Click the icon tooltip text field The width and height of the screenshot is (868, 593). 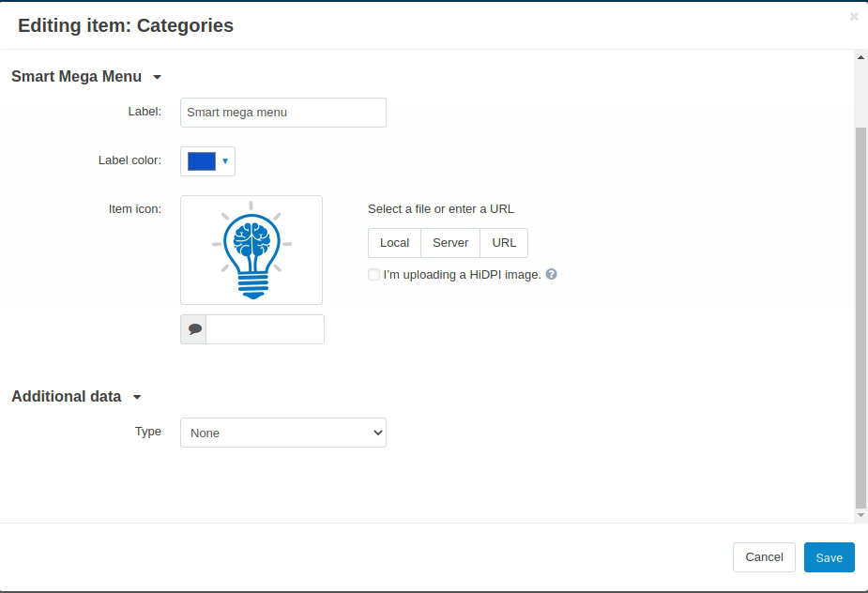(x=266, y=329)
